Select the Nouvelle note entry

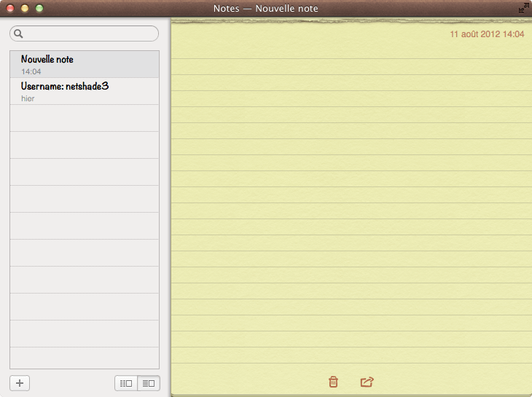coord(85,64)
